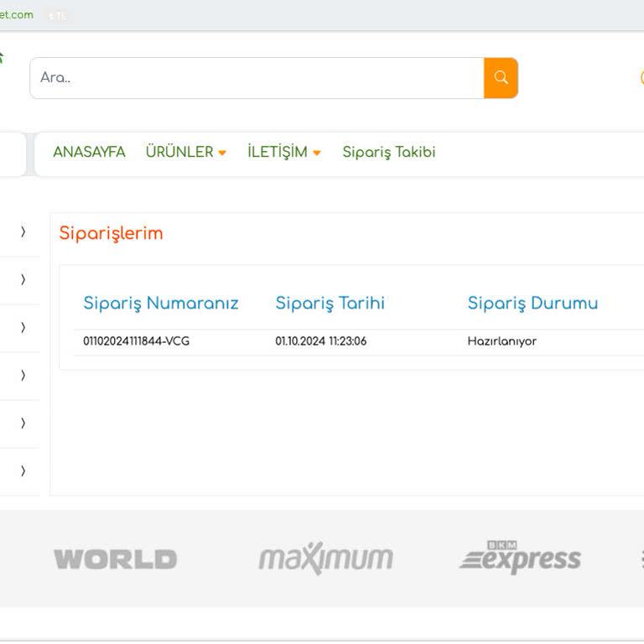Expand the fifth sidebar chevron item
Screen dimensions: 644x644
(23, 423)
